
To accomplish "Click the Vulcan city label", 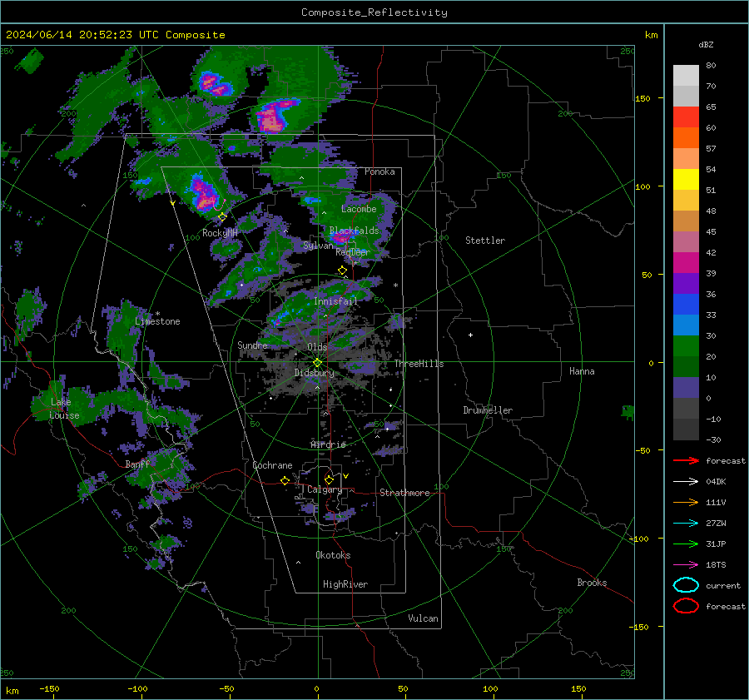I will point(423,618).
